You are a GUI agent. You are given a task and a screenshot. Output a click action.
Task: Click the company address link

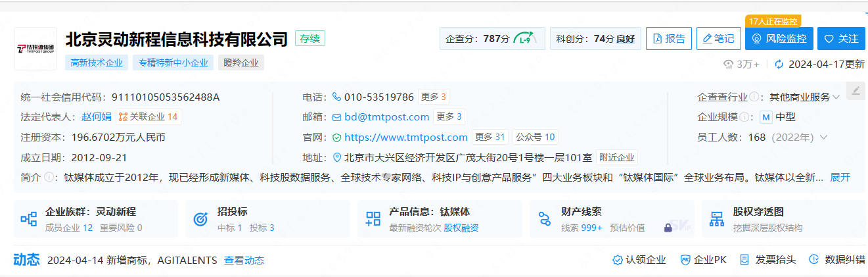coord(468,157)
